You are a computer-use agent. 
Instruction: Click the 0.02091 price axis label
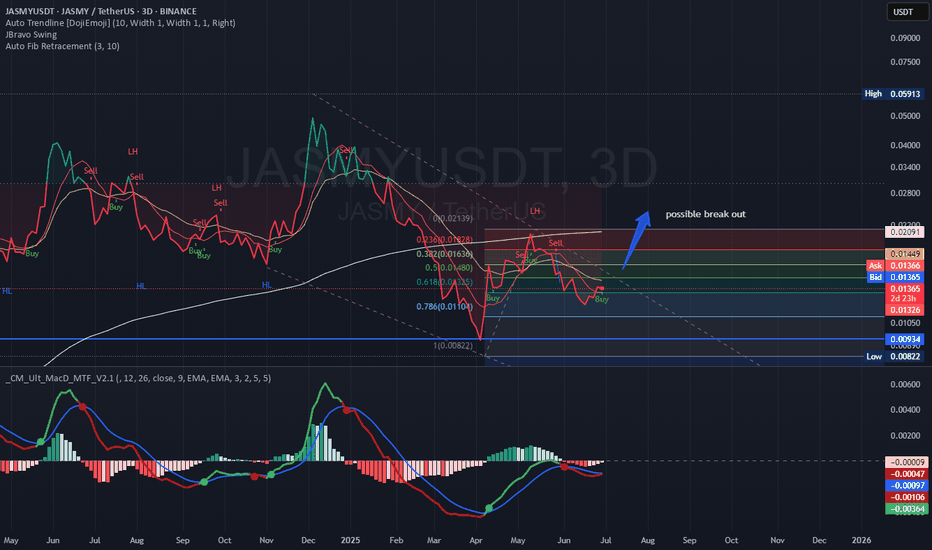coord(905,232)
